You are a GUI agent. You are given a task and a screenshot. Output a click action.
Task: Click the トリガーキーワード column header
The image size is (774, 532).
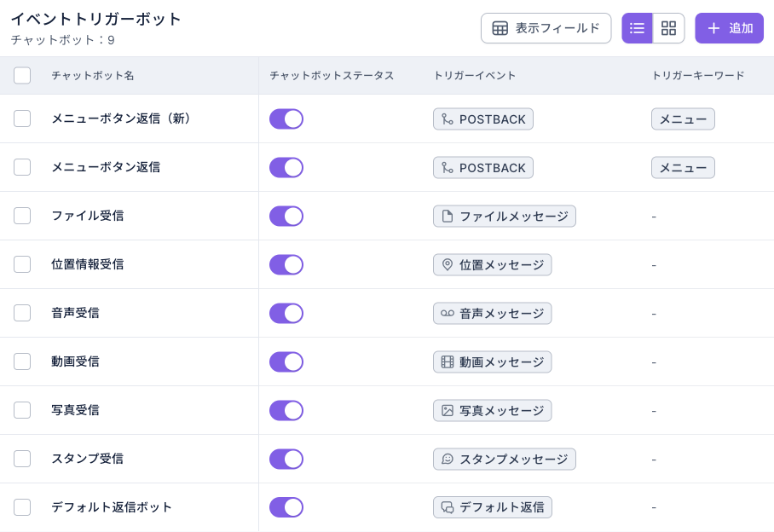698,76
